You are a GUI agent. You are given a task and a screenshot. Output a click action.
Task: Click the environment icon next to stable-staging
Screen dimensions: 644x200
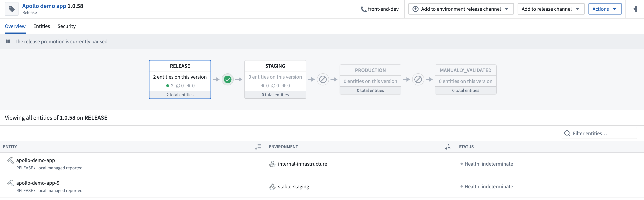pyautogui.click(x=272, y=187)
